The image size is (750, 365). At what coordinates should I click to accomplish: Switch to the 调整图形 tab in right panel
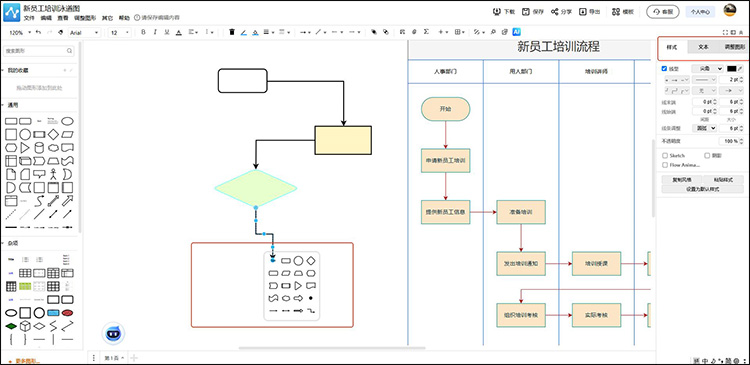734,47
